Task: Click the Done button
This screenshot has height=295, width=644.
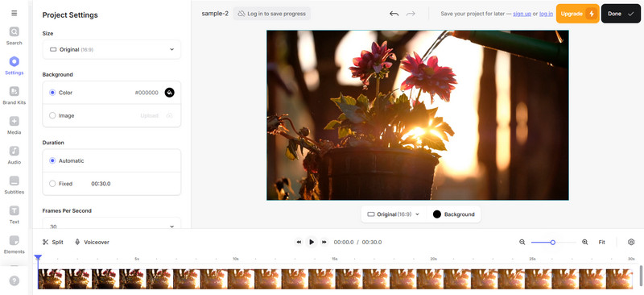Action: tap(621, 14)
